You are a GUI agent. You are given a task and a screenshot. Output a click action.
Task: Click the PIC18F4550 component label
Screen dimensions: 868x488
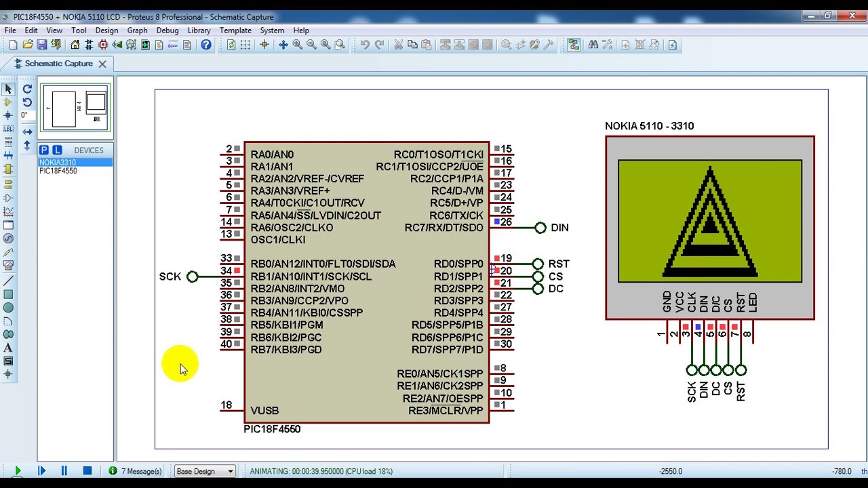coord(272,429)
